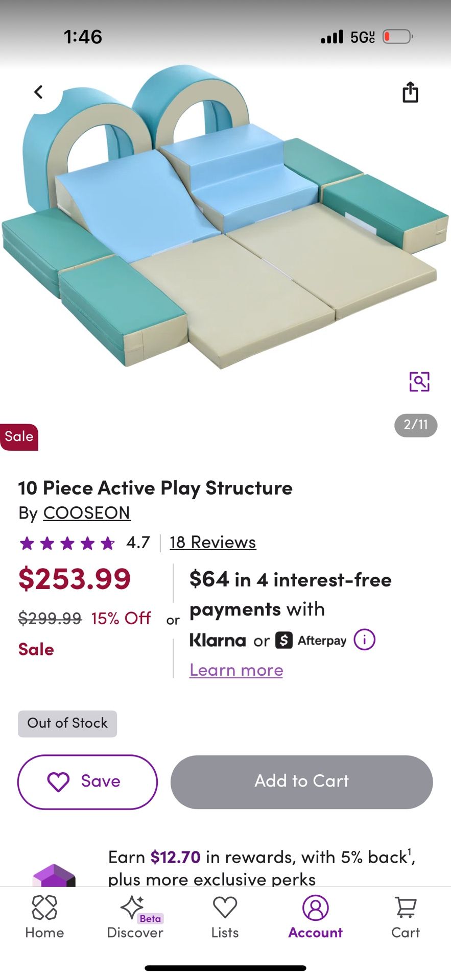Go to the Lists tab

click(225, 917)
